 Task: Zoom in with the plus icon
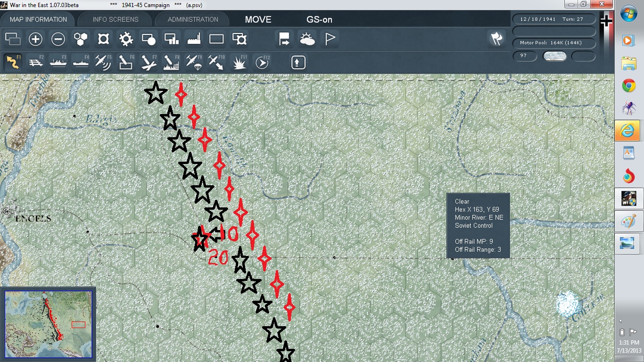35,39
